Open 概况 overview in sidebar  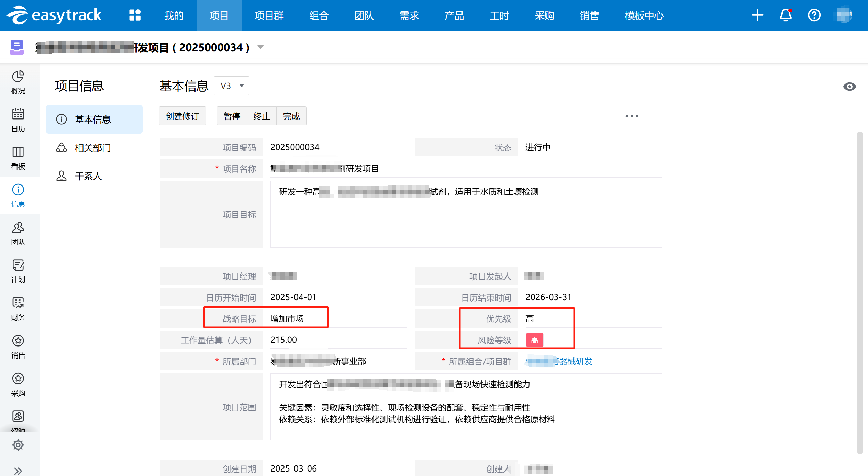[x=18, y=82]
